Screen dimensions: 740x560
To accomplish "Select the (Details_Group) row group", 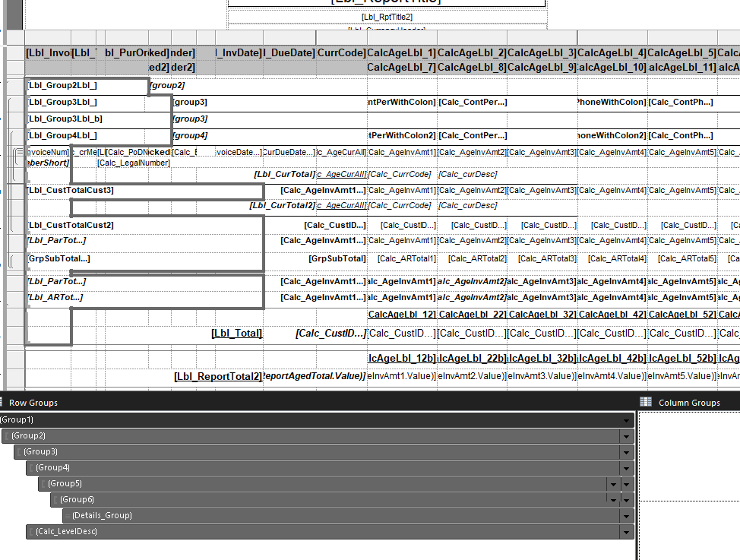I will [348, 516].
